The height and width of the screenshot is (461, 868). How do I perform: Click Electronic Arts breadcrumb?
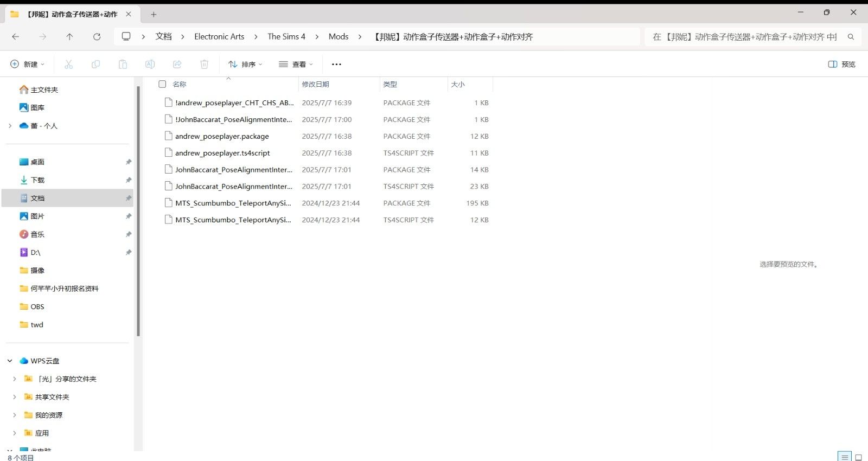coord(219,36)
